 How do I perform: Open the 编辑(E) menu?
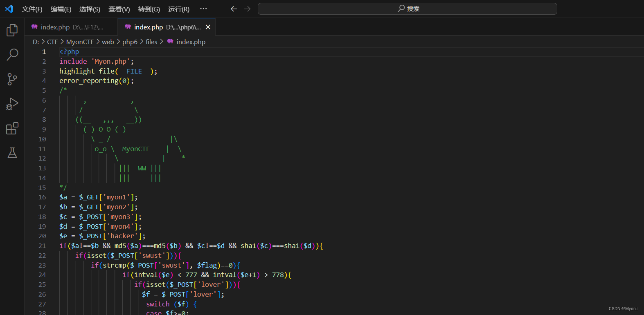click(61, 9)
